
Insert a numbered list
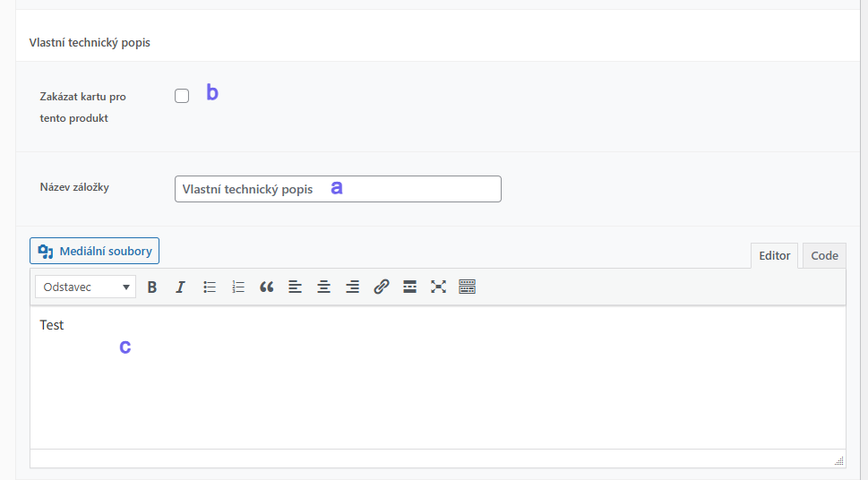point(238,287)
